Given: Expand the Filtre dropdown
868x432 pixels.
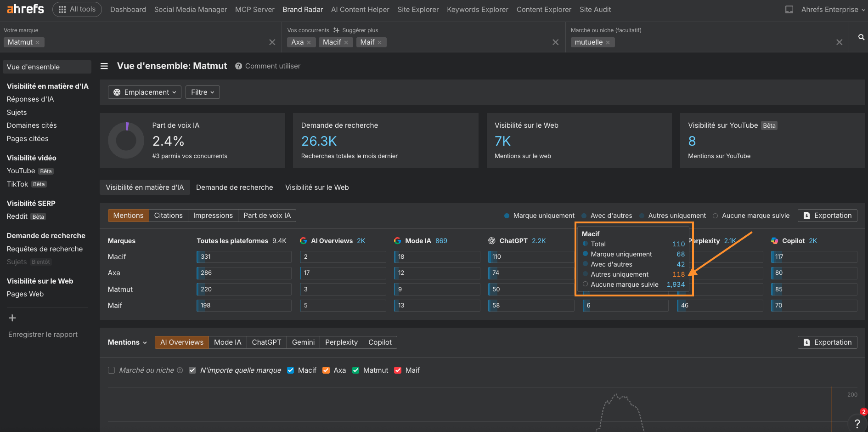Looking at the screenshot, I should click(x=203, y=92).
